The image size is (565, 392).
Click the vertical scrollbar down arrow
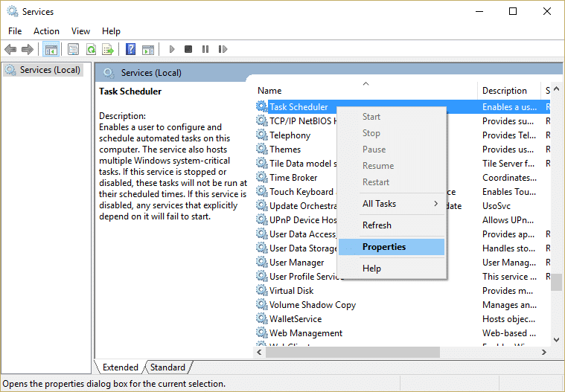[x=556, y=339]
